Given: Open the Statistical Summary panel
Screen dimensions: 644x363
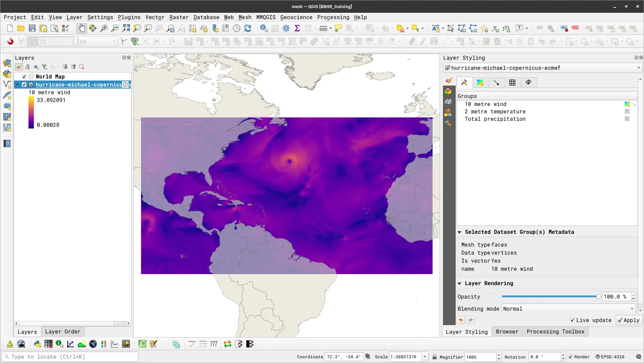Looking at the screenshot, I should pos(297,28).
